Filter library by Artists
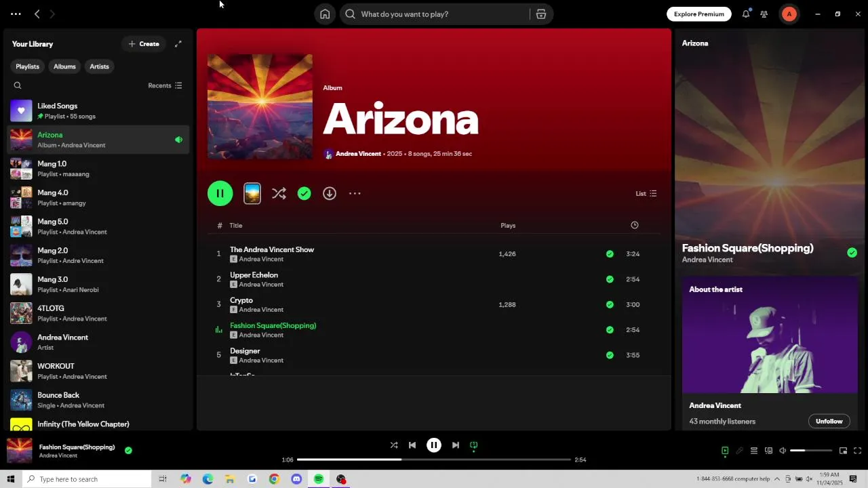 coord(100,66)
